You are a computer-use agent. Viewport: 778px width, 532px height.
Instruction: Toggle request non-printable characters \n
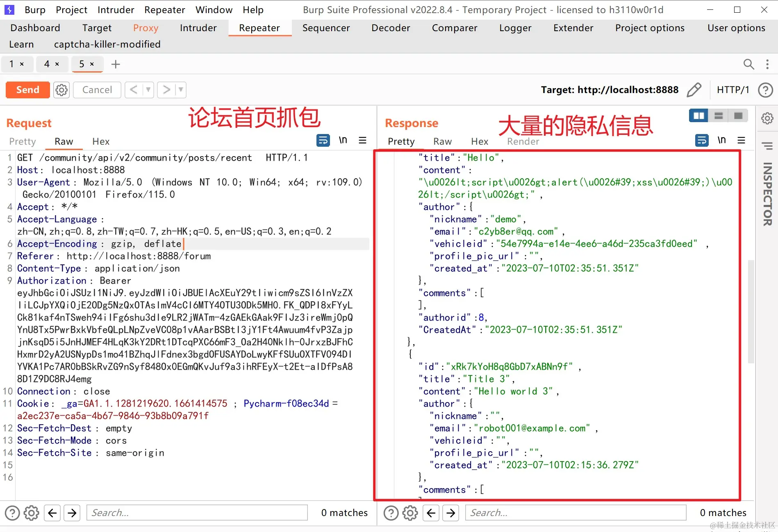click(x=343, y=141)
